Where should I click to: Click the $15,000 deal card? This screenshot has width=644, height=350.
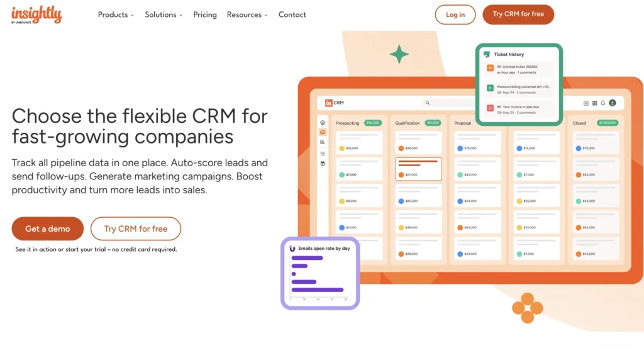click(537, 143)
